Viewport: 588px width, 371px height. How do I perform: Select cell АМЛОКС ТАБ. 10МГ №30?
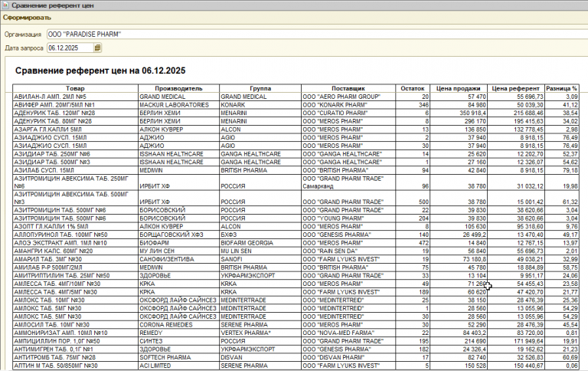(x=75, y=300)
